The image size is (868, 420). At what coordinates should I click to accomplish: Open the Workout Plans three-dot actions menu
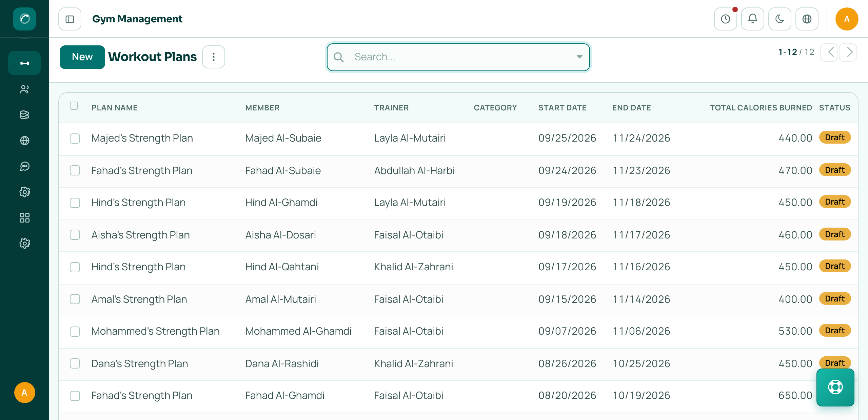(x=214, y=57)
